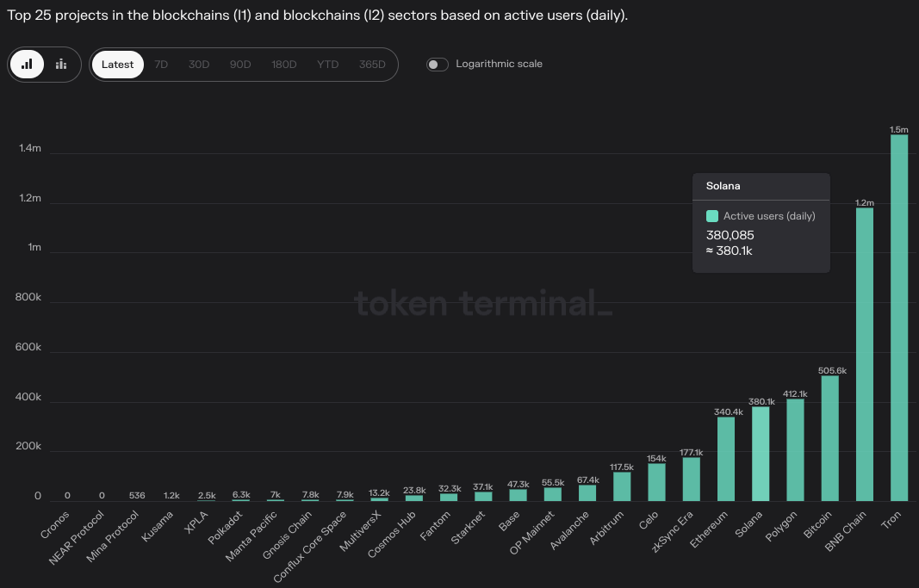
Task: Click the 1.5m value above Tron
Action: 899,129
